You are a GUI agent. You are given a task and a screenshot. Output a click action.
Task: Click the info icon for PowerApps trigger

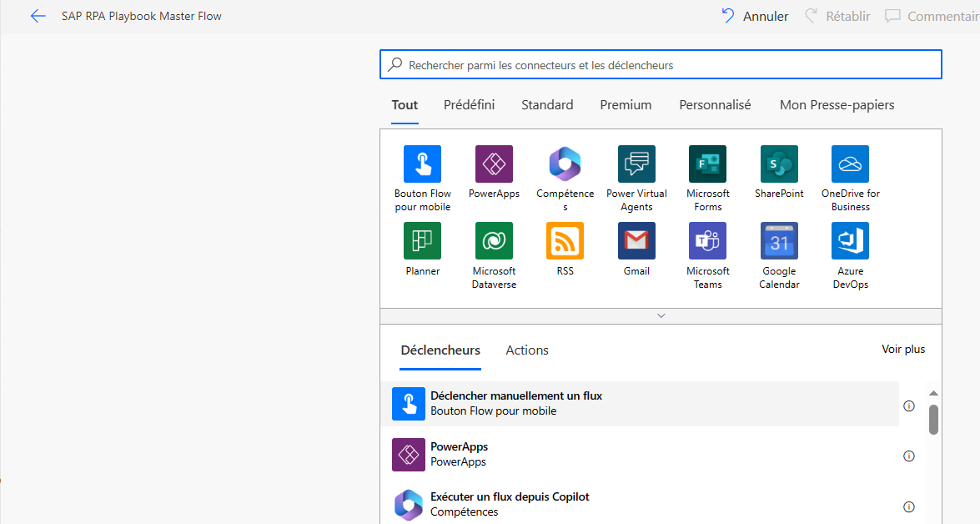pyautogui.click(x=909, y=456)
